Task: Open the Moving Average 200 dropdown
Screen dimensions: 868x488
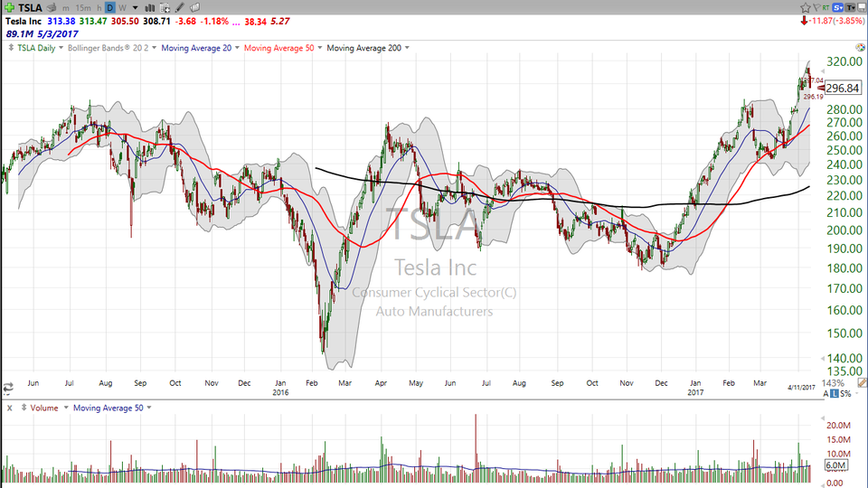Action: click(x=407, y=48)
